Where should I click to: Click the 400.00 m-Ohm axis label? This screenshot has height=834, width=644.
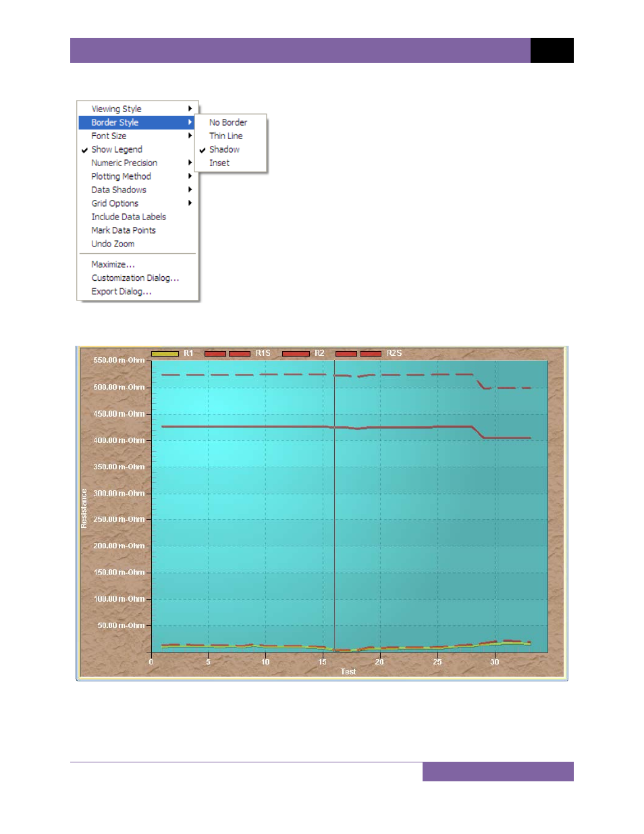point(119,440)
